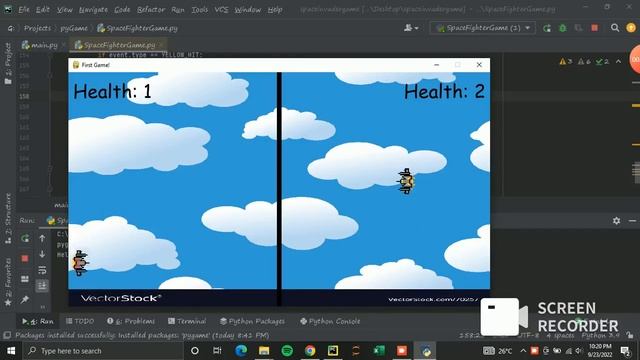Click the orange IDE update indicator icon
The image size is (640, 360).
[631, 28]
